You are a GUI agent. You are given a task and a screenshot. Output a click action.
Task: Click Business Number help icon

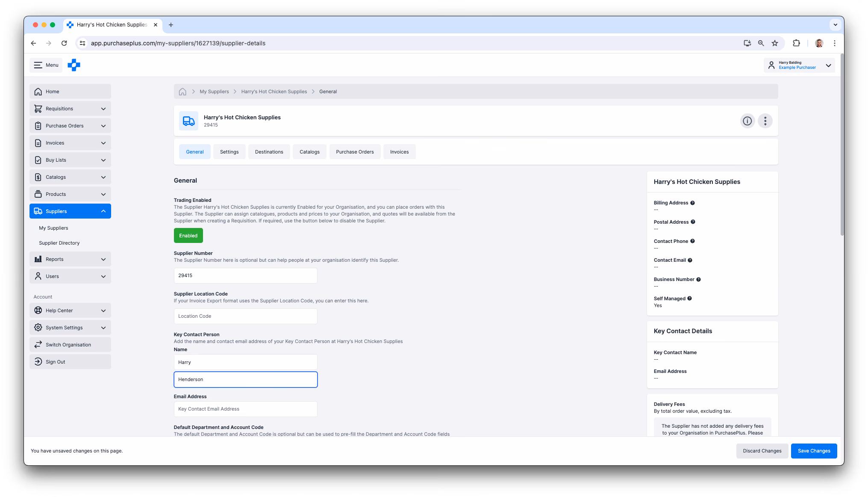[x=699, y=279]
